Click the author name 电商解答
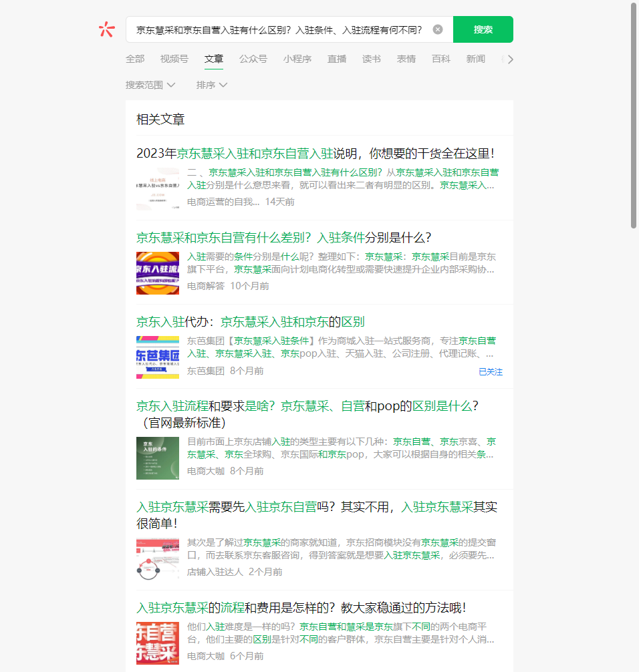The width and height of the screenshot is (639, 672). [206, 286]
